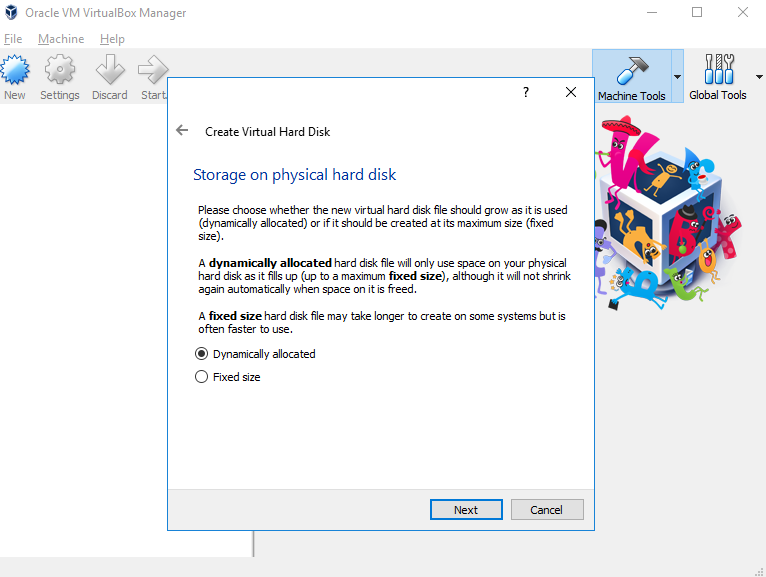766x577 pixels.
Task: Click the Discard toolbar icon
Action: [110, 70]
